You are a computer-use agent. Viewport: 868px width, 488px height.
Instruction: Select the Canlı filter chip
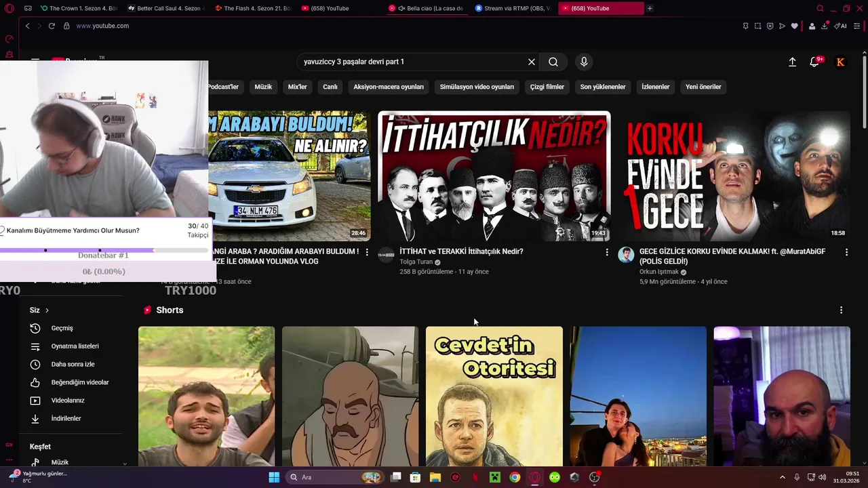330,87
